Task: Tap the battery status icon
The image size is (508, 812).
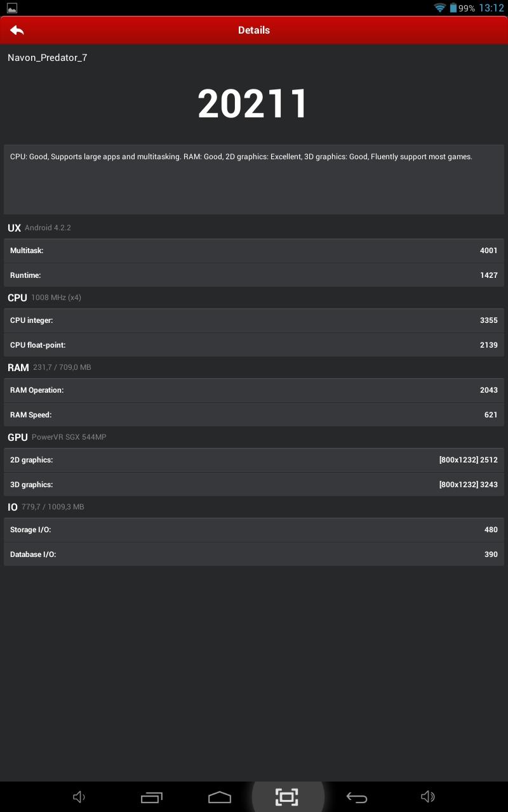Action: point(453,8)
